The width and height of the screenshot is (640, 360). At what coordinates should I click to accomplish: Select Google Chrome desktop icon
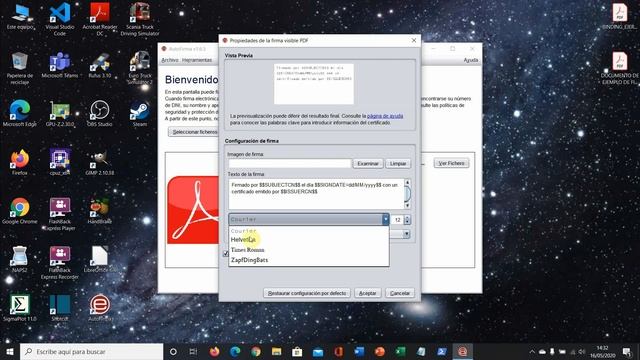pos(20,211)
